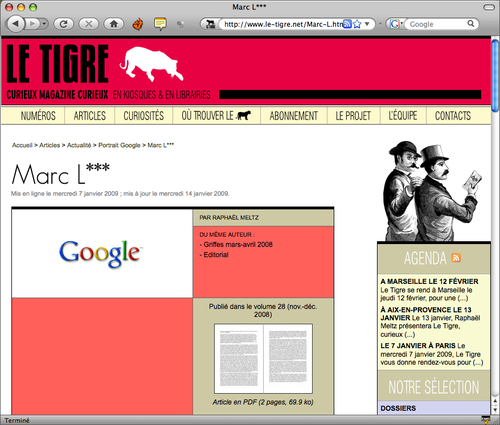Go back with the browser Back arrow

tap(16, 24)
